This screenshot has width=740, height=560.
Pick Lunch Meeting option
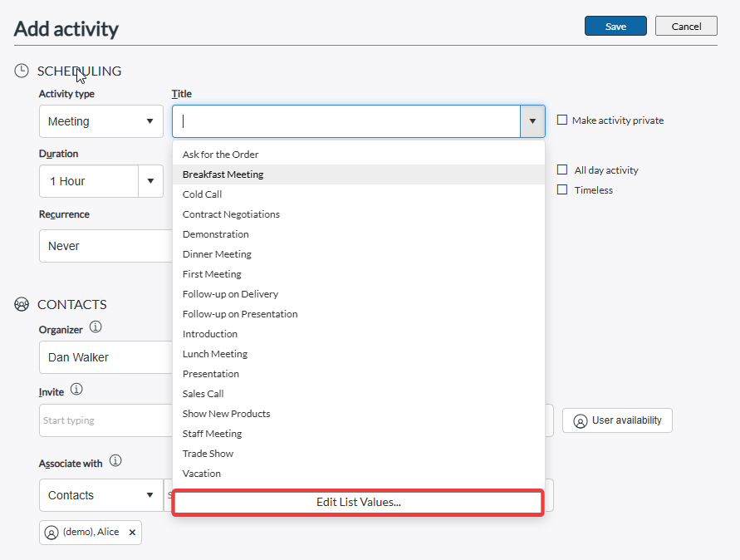pyautogui.click(x=359, y=354)
